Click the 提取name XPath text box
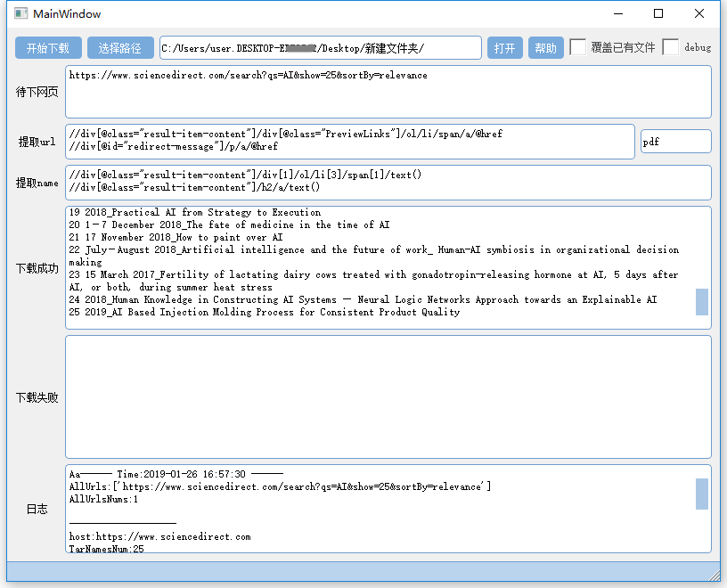 [x=388, y=182]
